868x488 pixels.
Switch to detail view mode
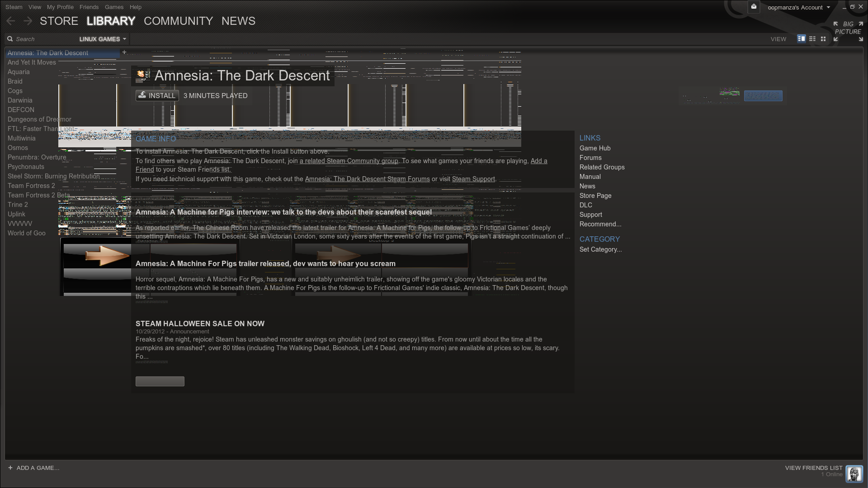click(801, 39)
